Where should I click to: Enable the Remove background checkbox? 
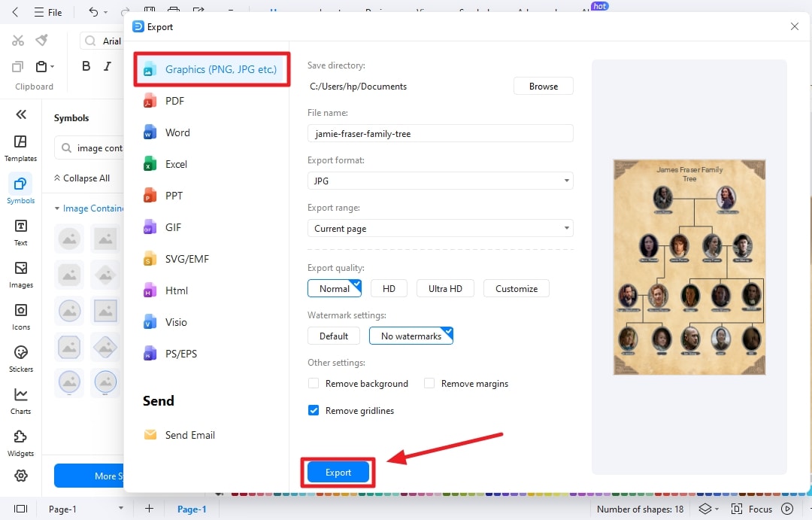tap(314, 383)
